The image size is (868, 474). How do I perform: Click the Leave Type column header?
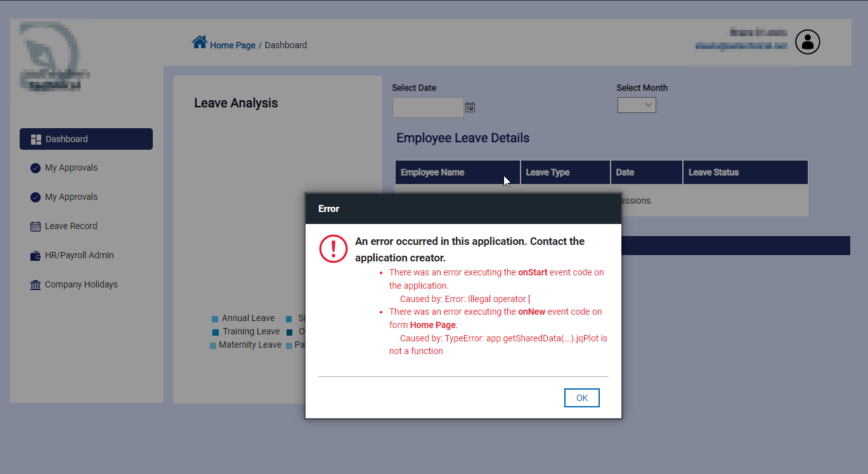(x=548, y=173)
